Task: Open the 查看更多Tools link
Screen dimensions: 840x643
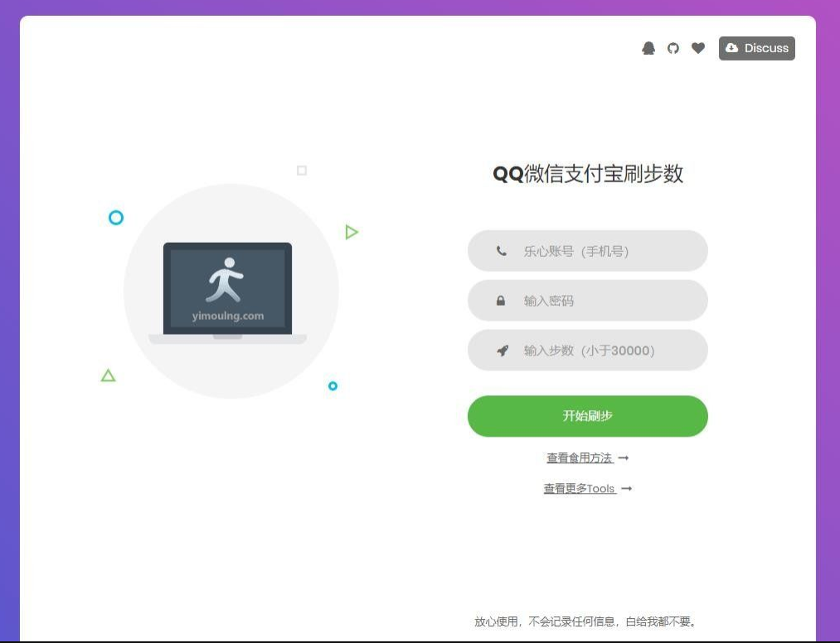Action: coord(580,488)
